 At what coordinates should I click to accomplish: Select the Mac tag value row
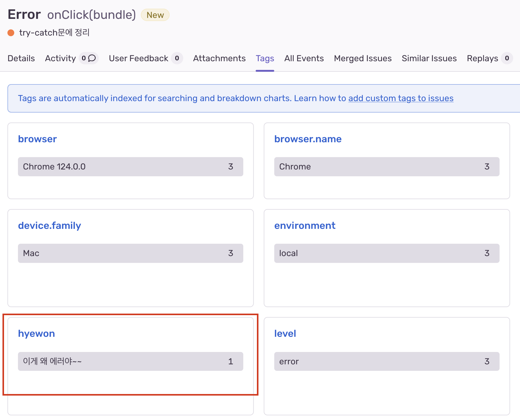pos(130,253)
